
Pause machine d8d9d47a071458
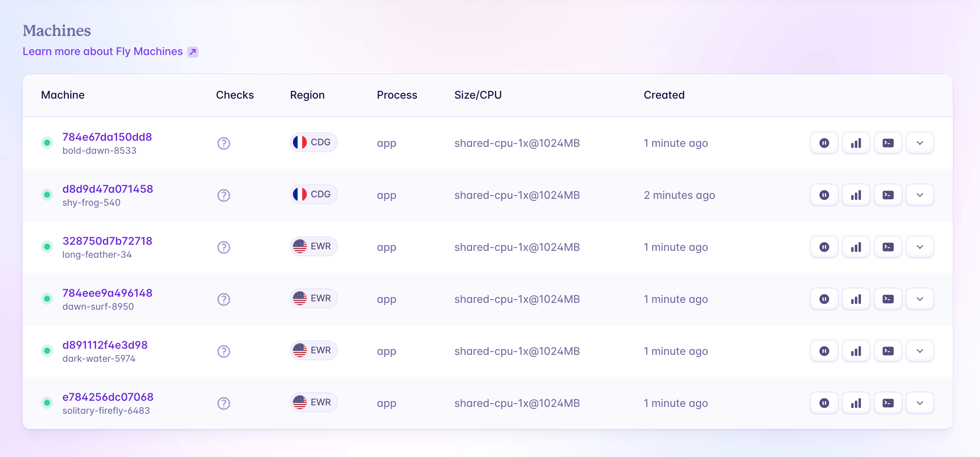click(824, 195)
